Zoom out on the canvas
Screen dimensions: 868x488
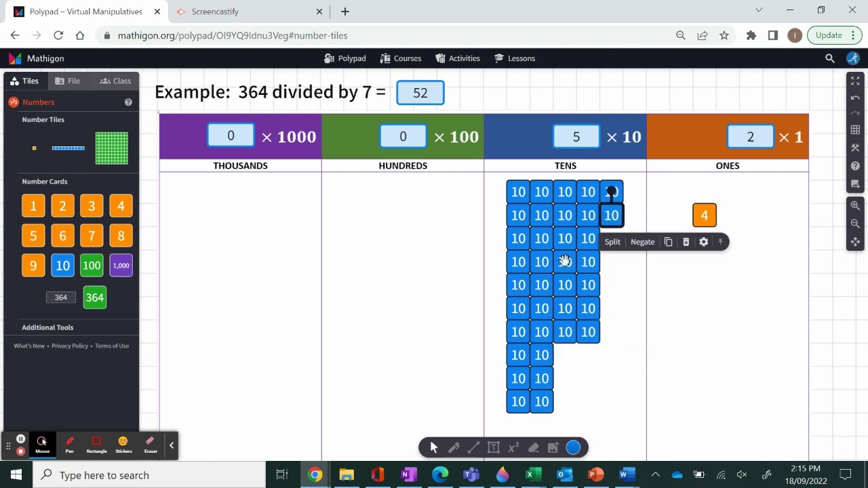855,224
